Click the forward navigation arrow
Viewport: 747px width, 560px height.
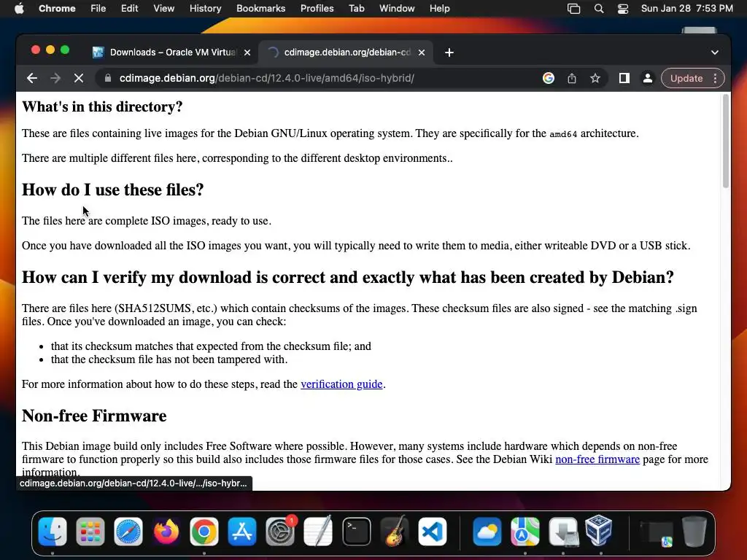[x=55, y=78]
